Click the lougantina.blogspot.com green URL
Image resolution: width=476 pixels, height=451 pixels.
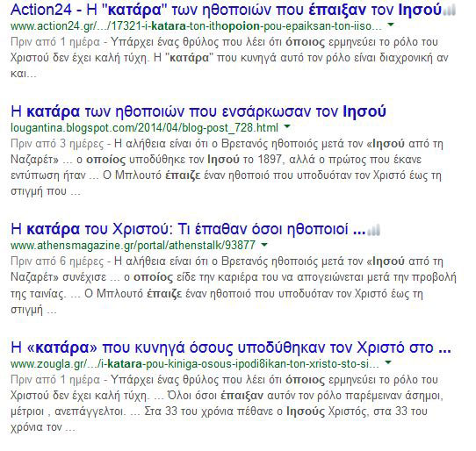[144, 128]
